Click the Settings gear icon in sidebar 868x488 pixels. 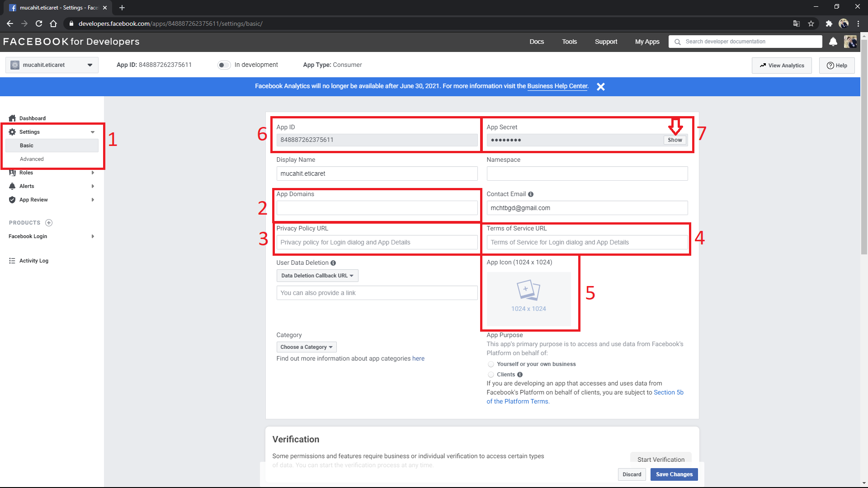pos(12,132)
